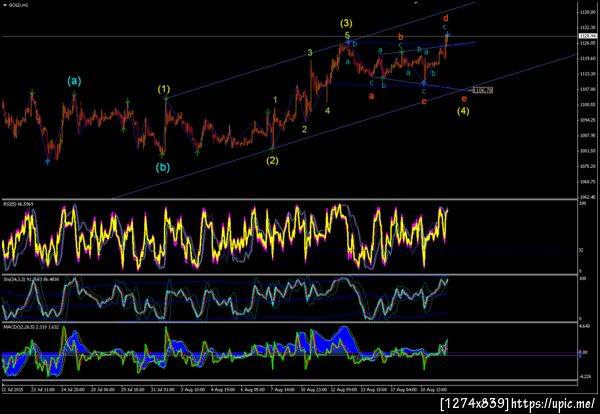
Task: Click the RSI(5) indicator label
Action: [18, 204]
